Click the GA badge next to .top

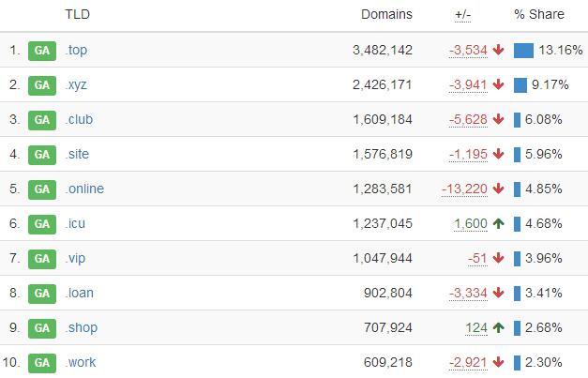(x=42, y=51)
